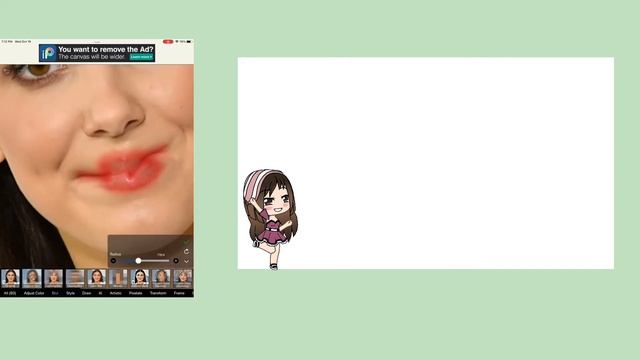Click the chibi girl character on the white canvas
The height and width of the screenshot is (360, 640).
point(270,219)
